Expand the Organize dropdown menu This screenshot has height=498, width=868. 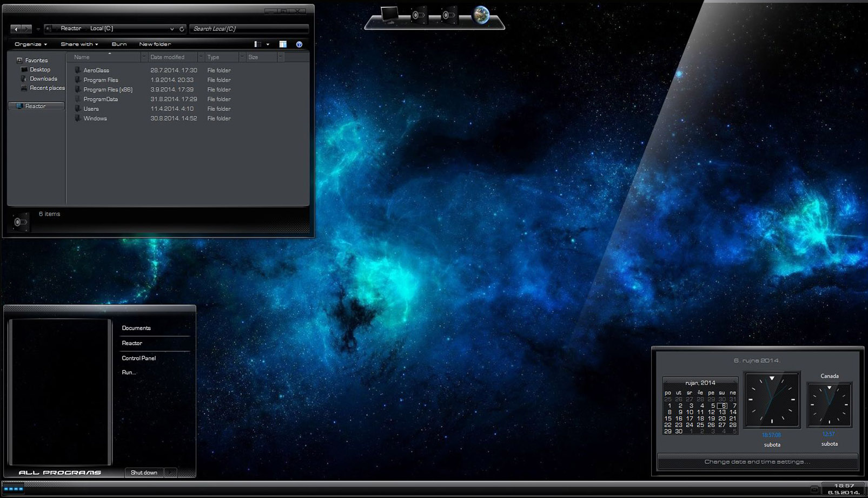[31, 44]
